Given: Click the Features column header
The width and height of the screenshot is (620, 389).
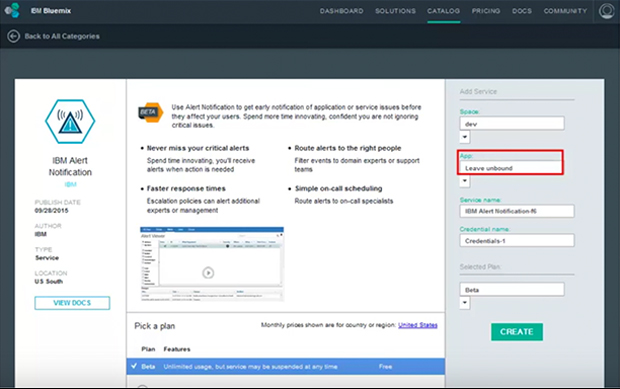Looking at the screenshot, I should coord(177,349).
